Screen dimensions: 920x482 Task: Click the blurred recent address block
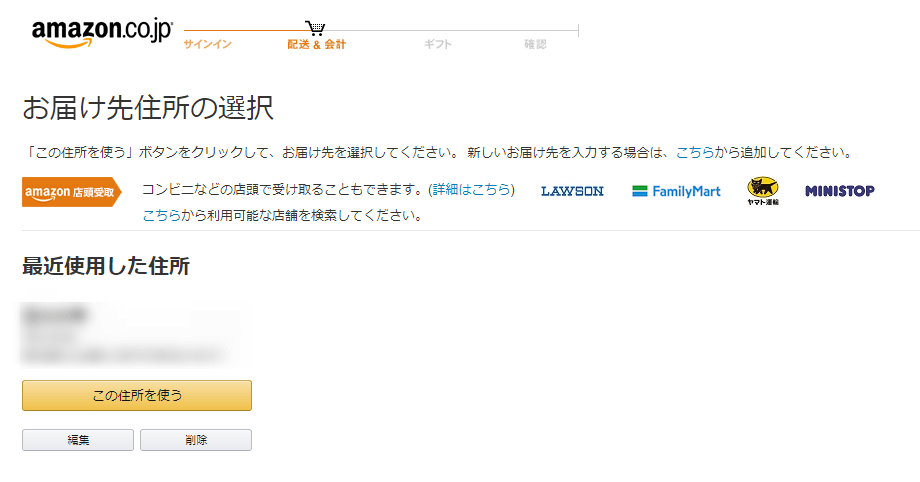(134, 334)
